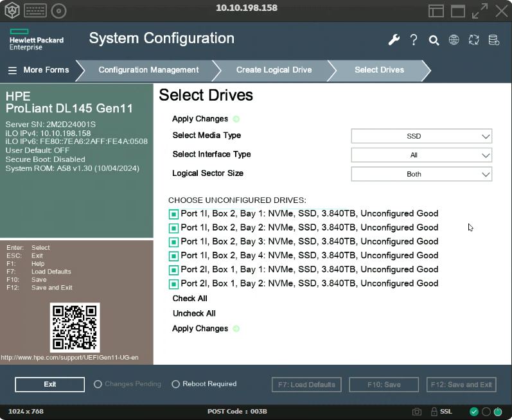Take a screenshot with the camera icon
The height and width of the screenshot is (420, 512).
point(417,412)
